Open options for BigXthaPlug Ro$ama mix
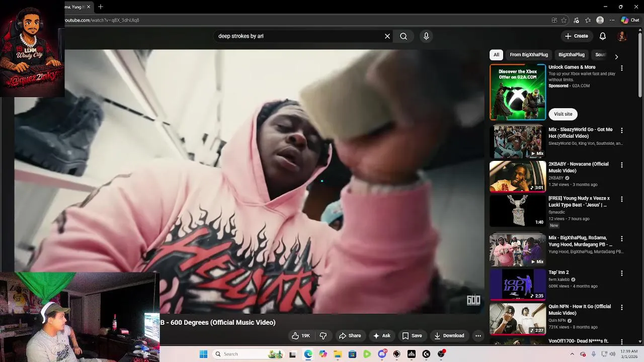This screenshot has width=644, height=362. click(622, 239)
